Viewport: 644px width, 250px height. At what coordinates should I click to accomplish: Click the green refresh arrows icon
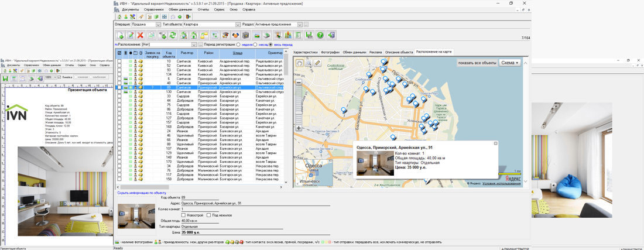point(173,35)
